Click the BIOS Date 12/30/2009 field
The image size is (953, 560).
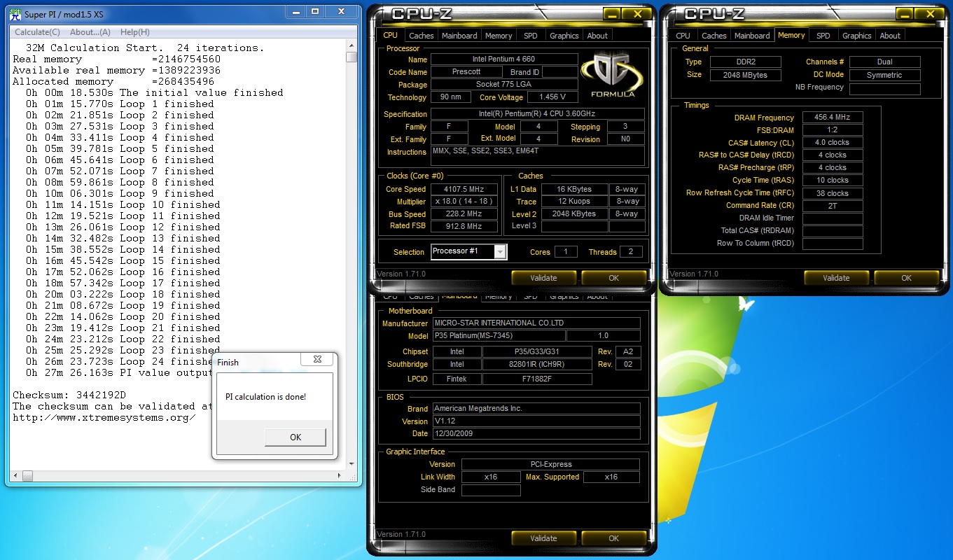pyautogui.click(x=536, y=434)
